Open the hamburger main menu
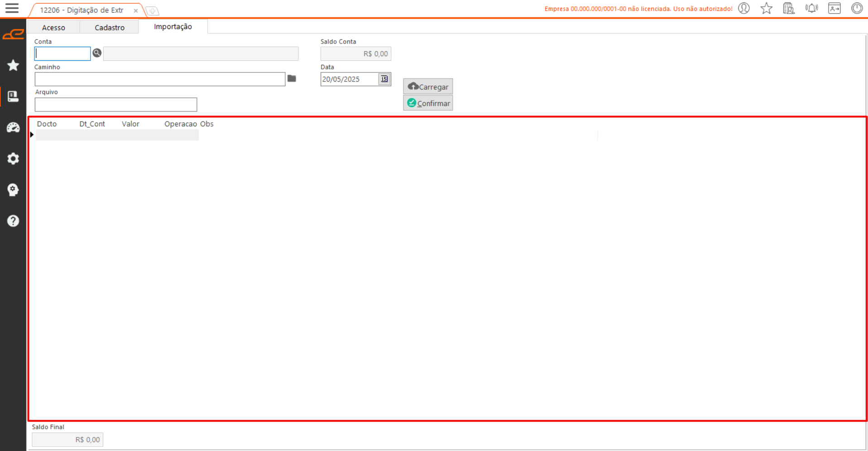868x451 pixels. coord(12,8)
